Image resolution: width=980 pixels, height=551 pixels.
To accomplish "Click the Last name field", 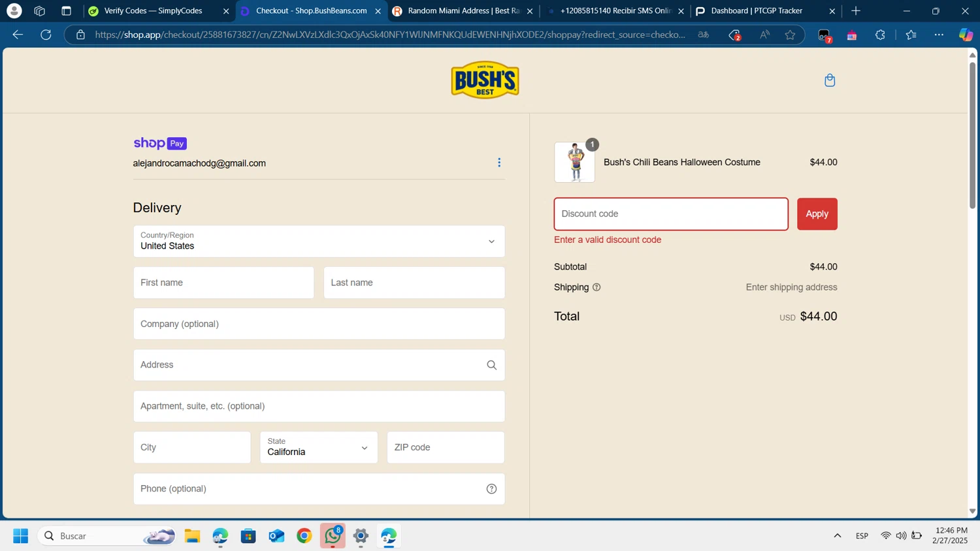I will pyautogui.click(x=414, y=283).
